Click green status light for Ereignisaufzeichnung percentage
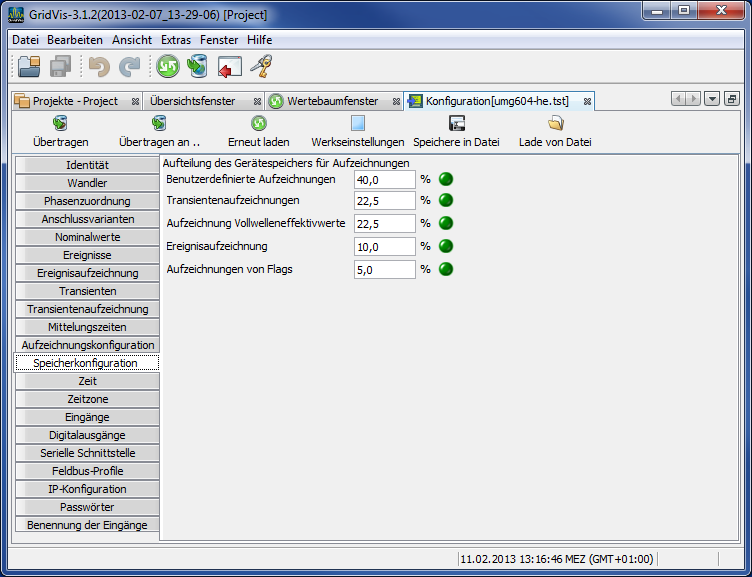 click(x=446, y=247)
